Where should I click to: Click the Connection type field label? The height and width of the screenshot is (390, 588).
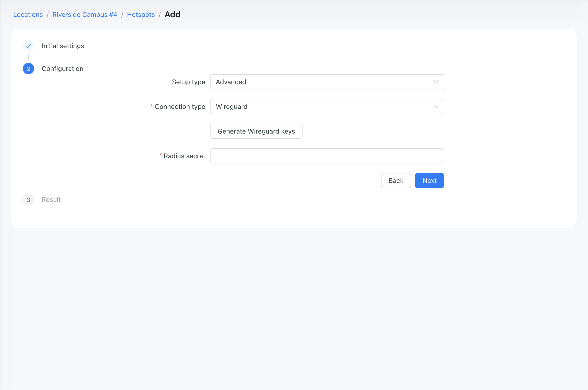180,107
